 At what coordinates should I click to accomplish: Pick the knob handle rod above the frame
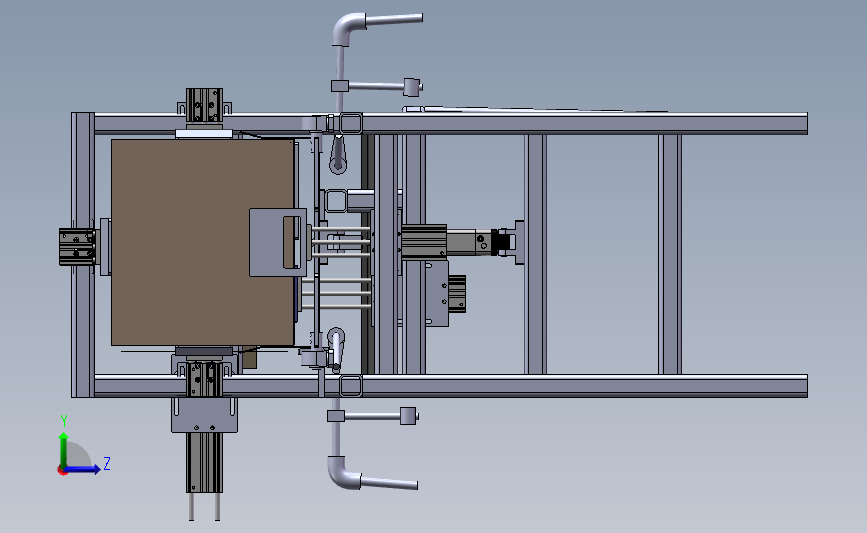point(377,86)
